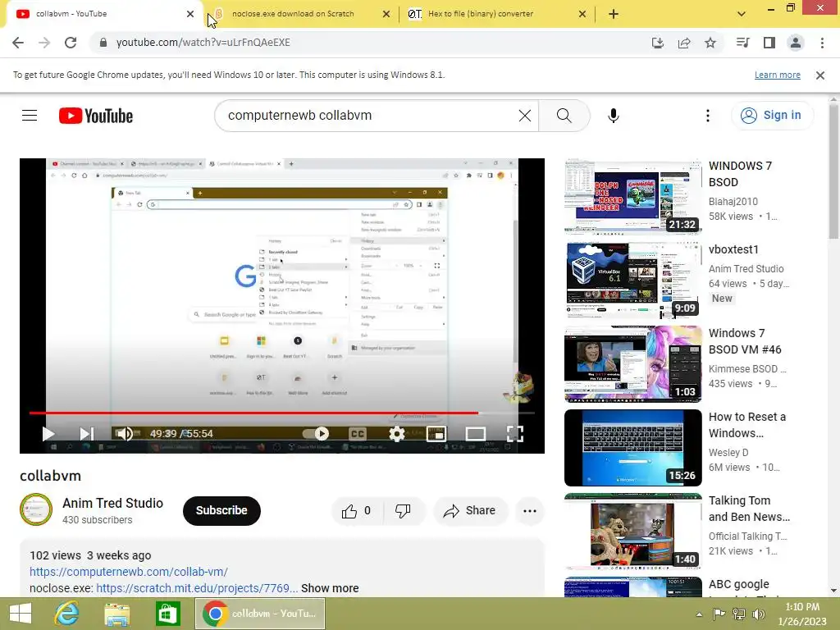Screen dimensions: 840x630
Task: Open media controls icon in toolbar
Action: [x=742, y=43]
